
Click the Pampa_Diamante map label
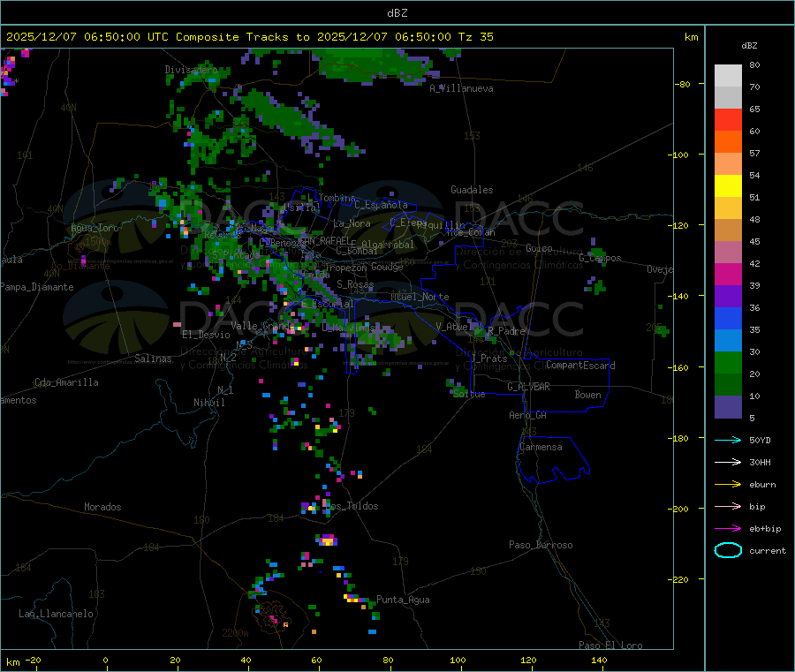click(37, 287)
